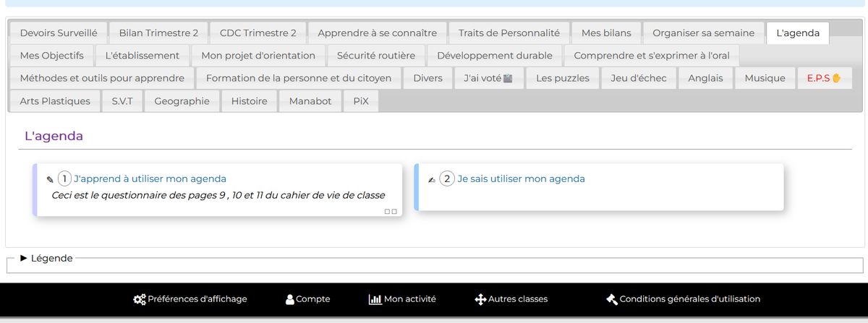
Task: Select the red E.P.S tab
Action: [x=825, y=78]
